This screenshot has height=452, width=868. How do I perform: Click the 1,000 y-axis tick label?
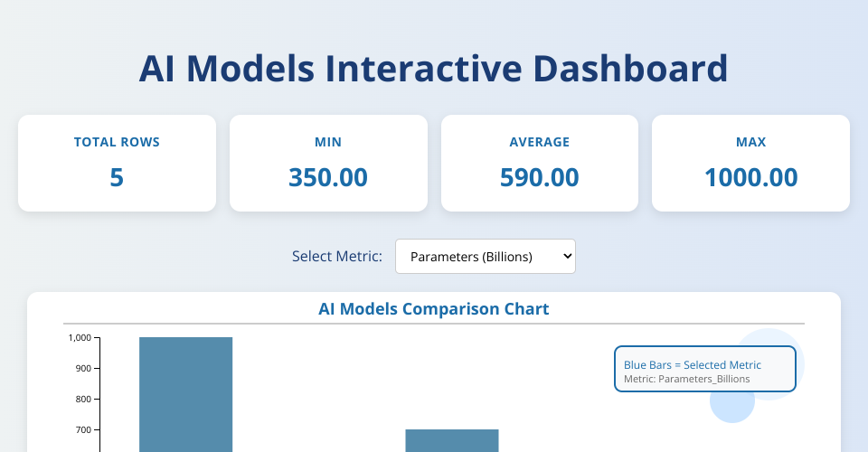click(80, 338)
